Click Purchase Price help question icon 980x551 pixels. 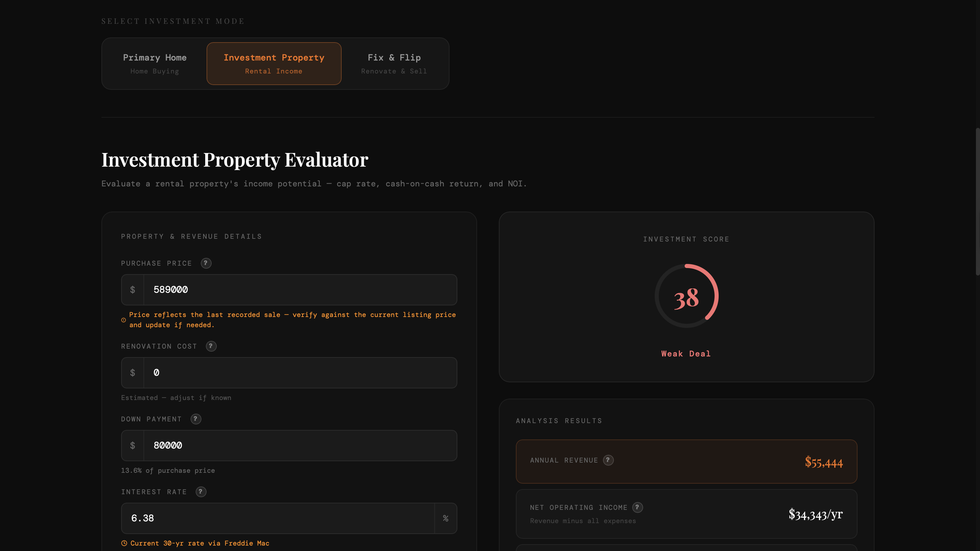point(206,263)
